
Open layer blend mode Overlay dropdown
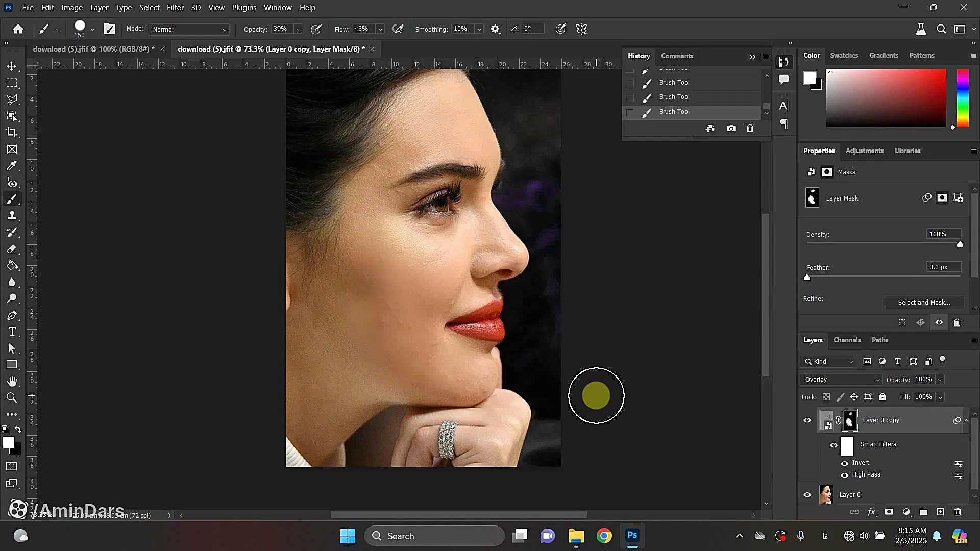click(841, 380)
